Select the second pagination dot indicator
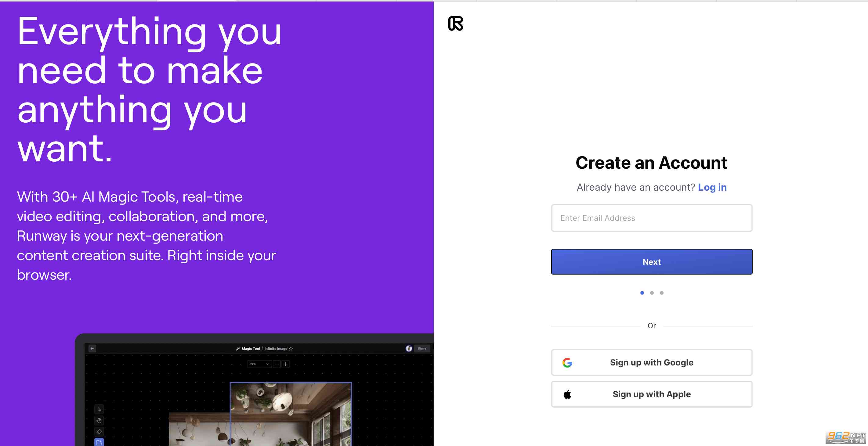 pyautogui.click(x=652, y=293)
